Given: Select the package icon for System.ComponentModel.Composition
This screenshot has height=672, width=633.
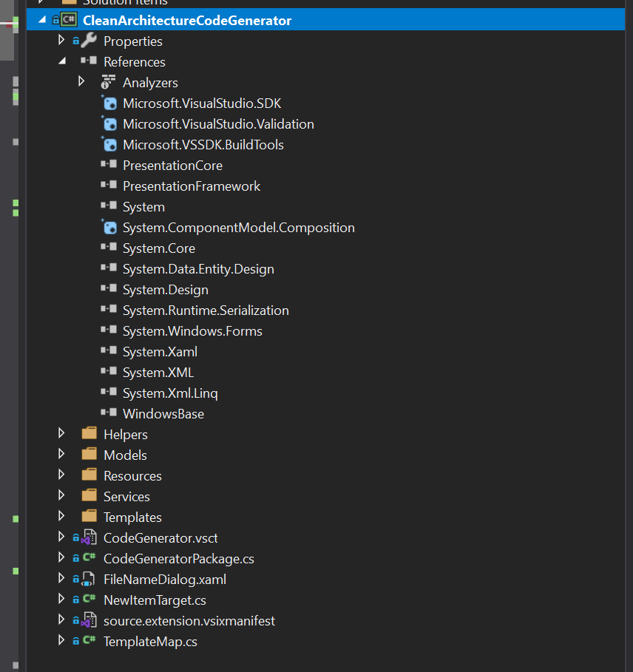Looking at the screenshot, I should coord(109,227).
